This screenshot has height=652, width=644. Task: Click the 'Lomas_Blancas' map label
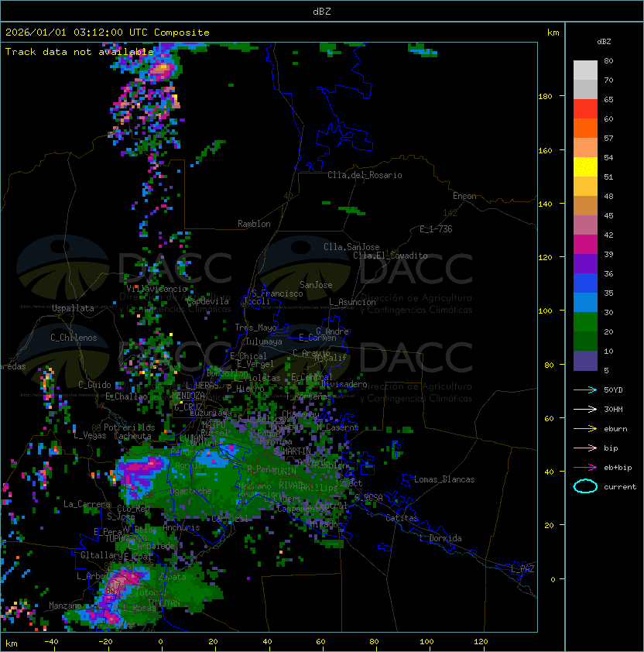[444, 479]
